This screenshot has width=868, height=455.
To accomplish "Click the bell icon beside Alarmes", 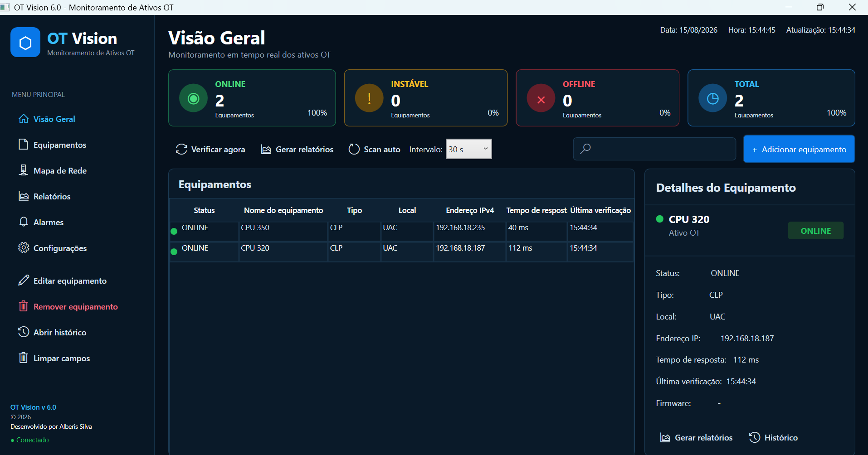I will (24, 222).
